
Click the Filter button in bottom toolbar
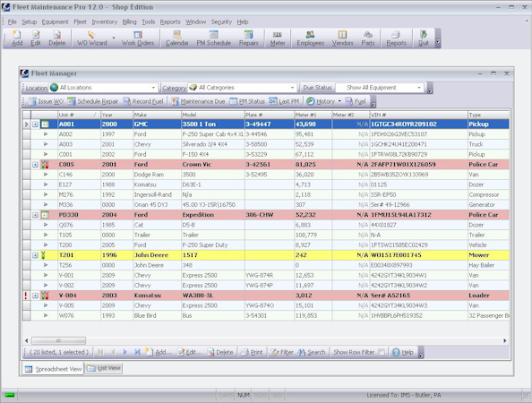pos(281,352)
